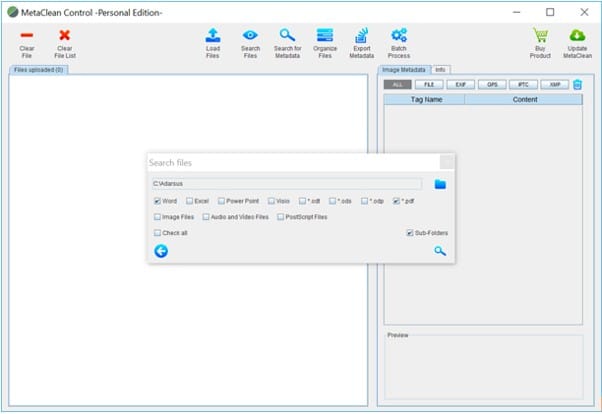
Task: Switch to the Info tab
Action: [440, 69]
